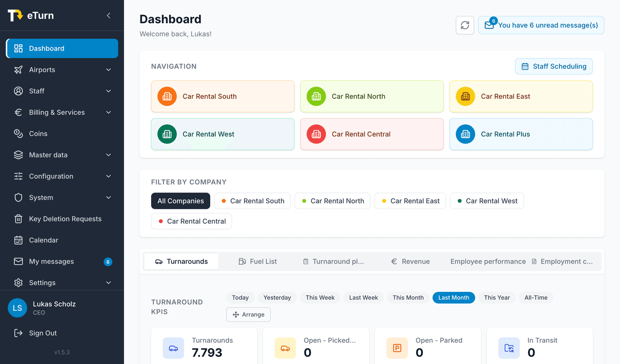Filter by All Companies
The height and width of the screenshot is (364, 620).
coord(181,201)
